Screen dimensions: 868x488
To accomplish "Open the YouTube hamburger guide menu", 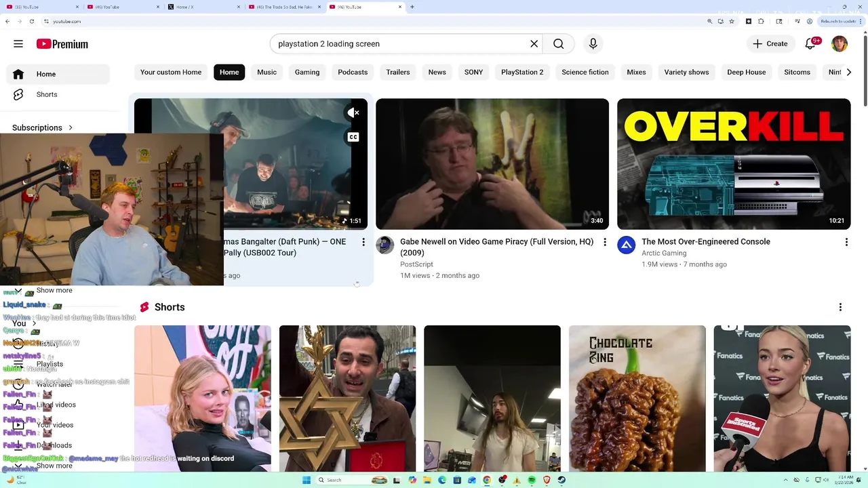I will point(18,44).
